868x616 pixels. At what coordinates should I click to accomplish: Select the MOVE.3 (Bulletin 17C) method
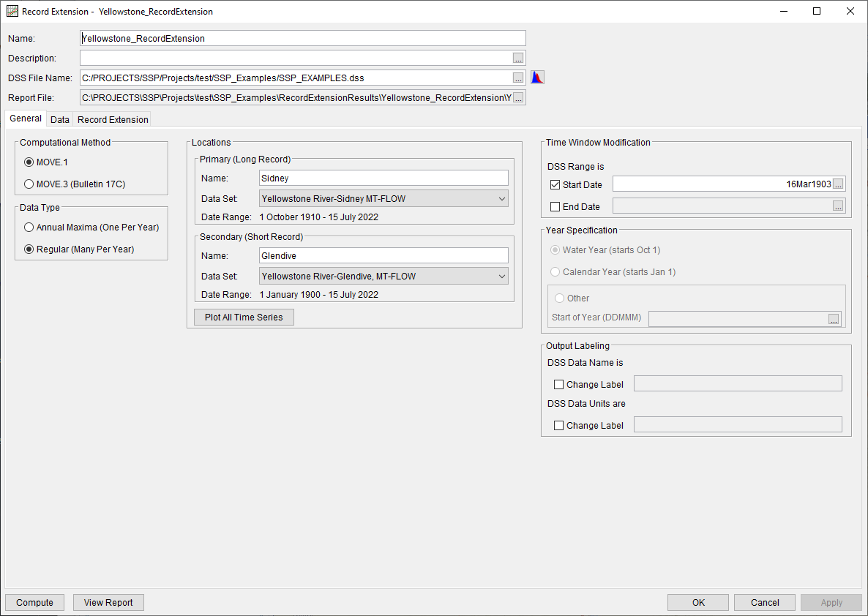coord(29,184)
